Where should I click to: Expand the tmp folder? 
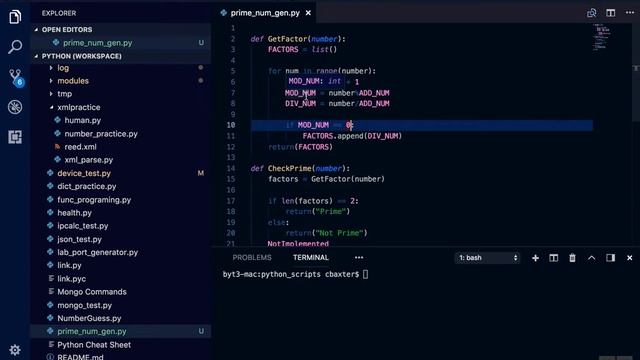[x=64, y=94]
